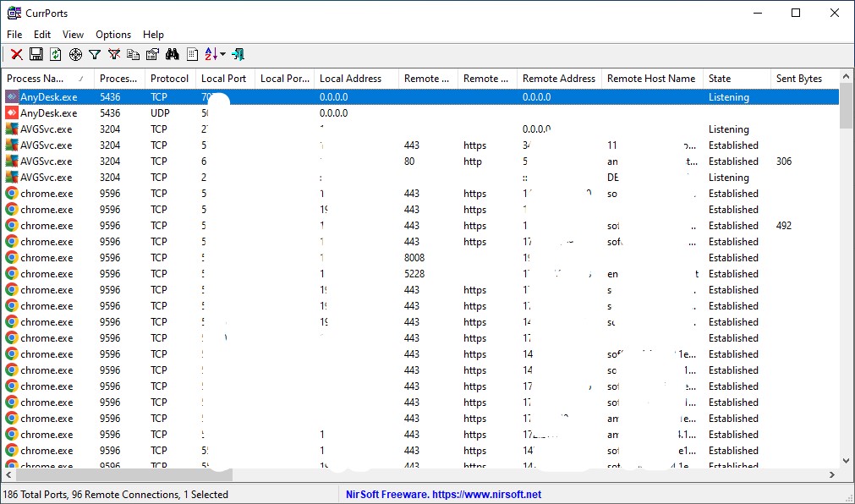
Task: Select the AnyDesk.exe UDP row name
Action: coord(48,113)
